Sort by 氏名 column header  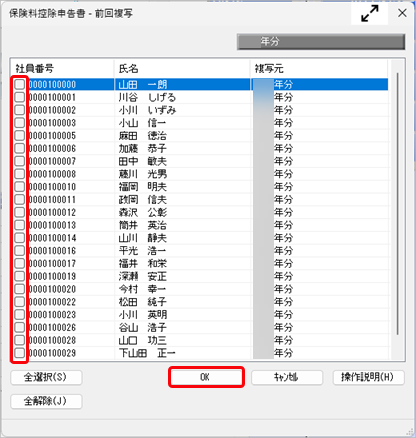(x=182, y=69)
